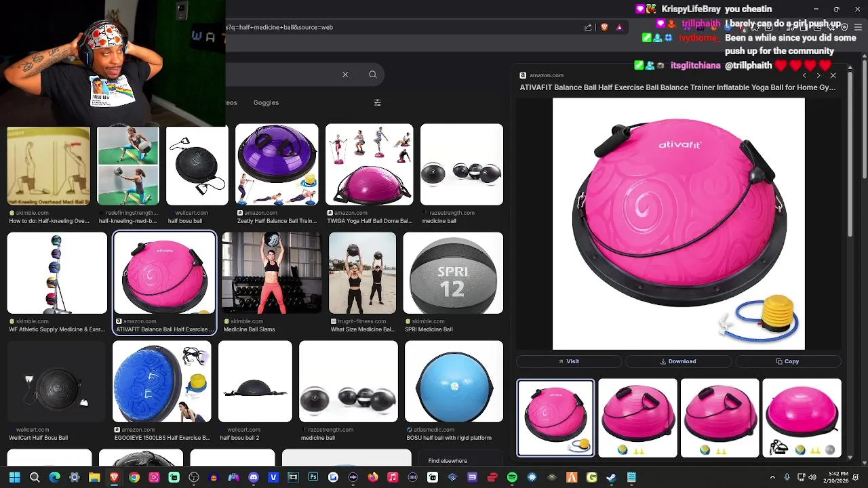
Task: Open the Notepad taskbar icon
Action: 631,478
